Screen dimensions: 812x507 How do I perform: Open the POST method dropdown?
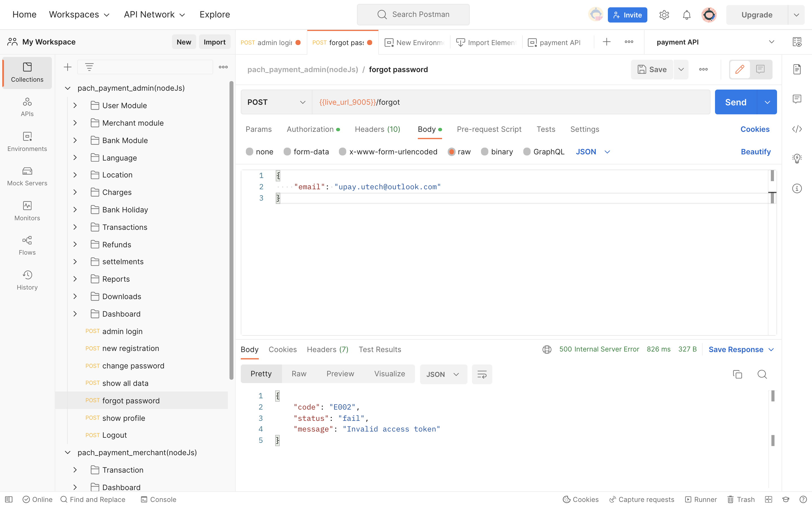point(276,102)
